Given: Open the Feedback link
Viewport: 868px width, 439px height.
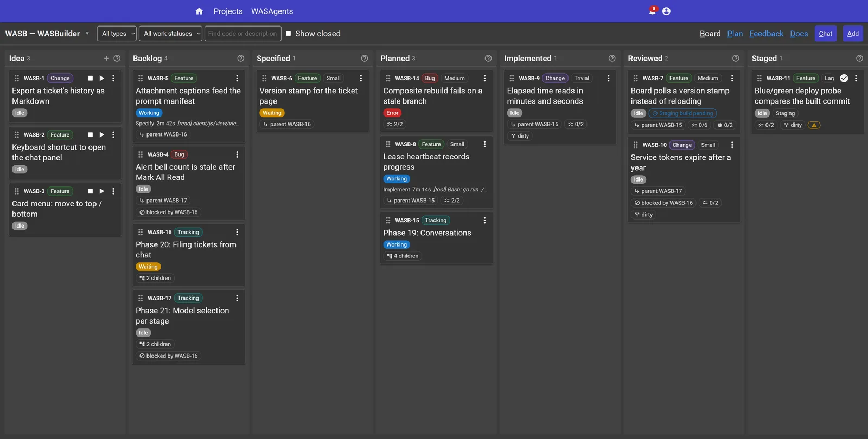Looking at the screenshot, I should click(x=767, y=34).
